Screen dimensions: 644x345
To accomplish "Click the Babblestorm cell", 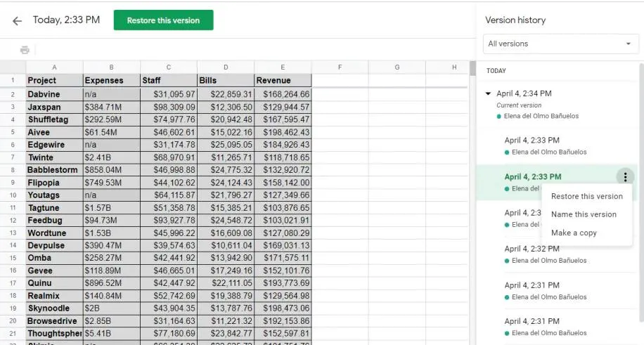I will [54, 170].
